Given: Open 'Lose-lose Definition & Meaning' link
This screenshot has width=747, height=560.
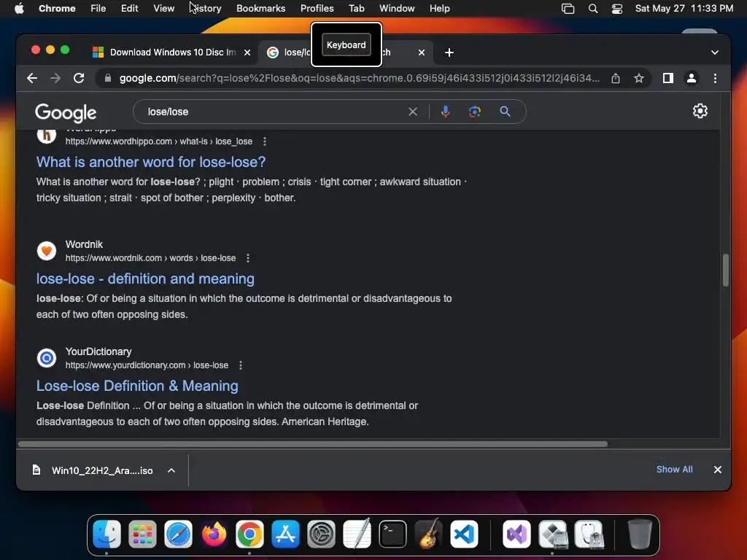Looking at the screenshot, I should click(x=137, y=386).
